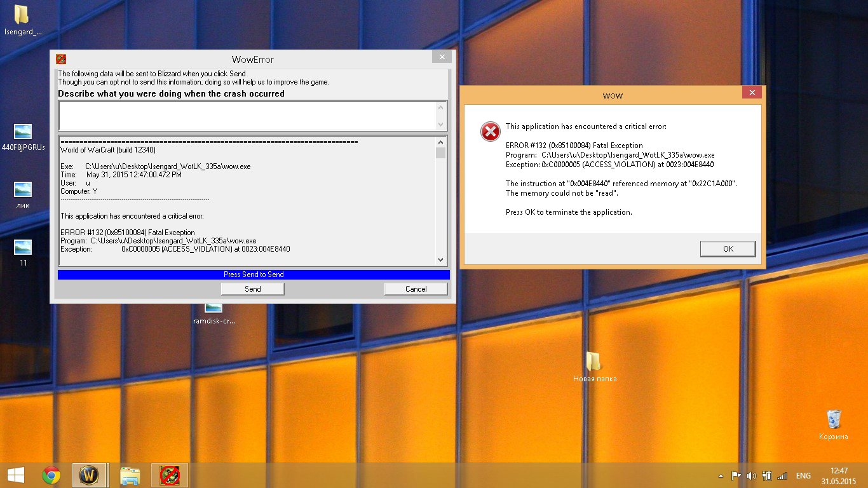Open the Корзина recycle bin icon
Screen dimensions: 868x488
point(833,425)
